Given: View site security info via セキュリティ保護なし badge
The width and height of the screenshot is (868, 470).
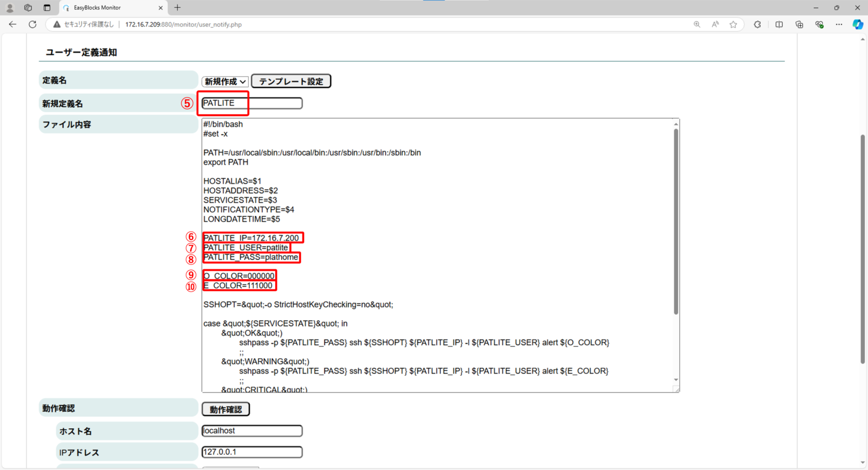Looking at the screenshot, I should coord(86,24).
